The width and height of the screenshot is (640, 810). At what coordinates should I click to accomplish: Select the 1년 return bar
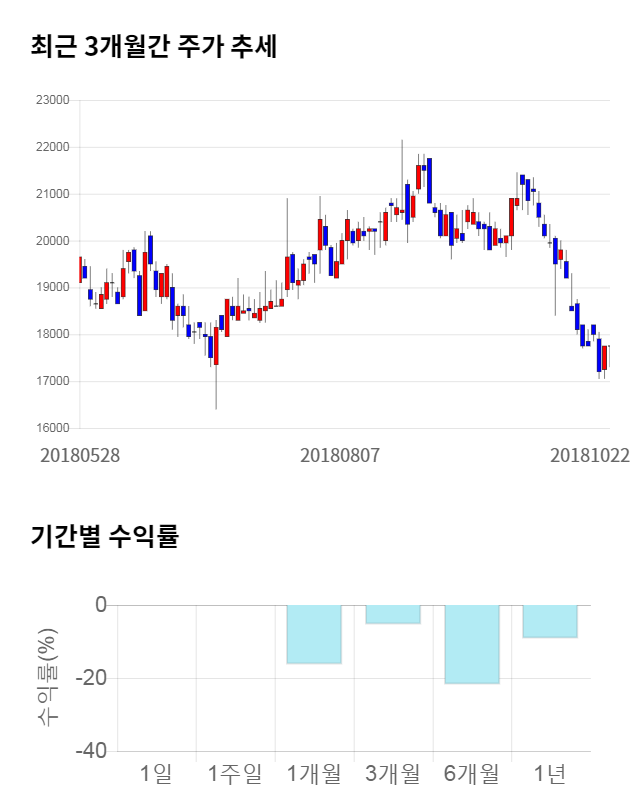[550, 621]
